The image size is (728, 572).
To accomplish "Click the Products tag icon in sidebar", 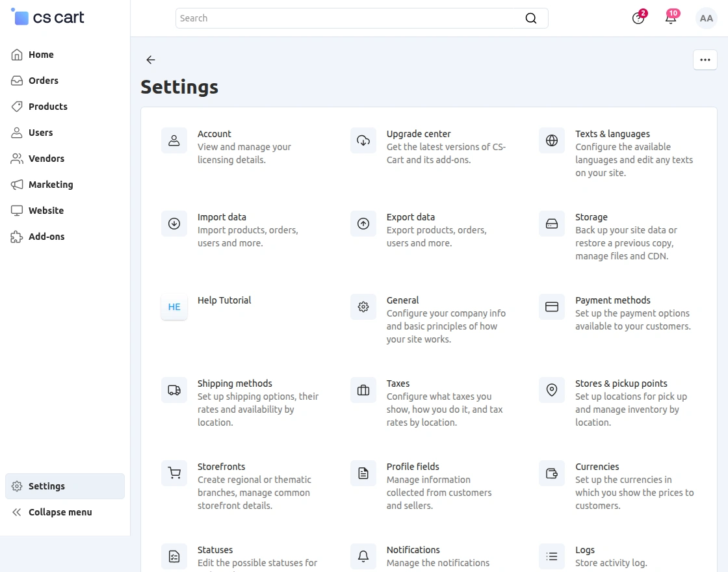I will click(x=17, y=107).
